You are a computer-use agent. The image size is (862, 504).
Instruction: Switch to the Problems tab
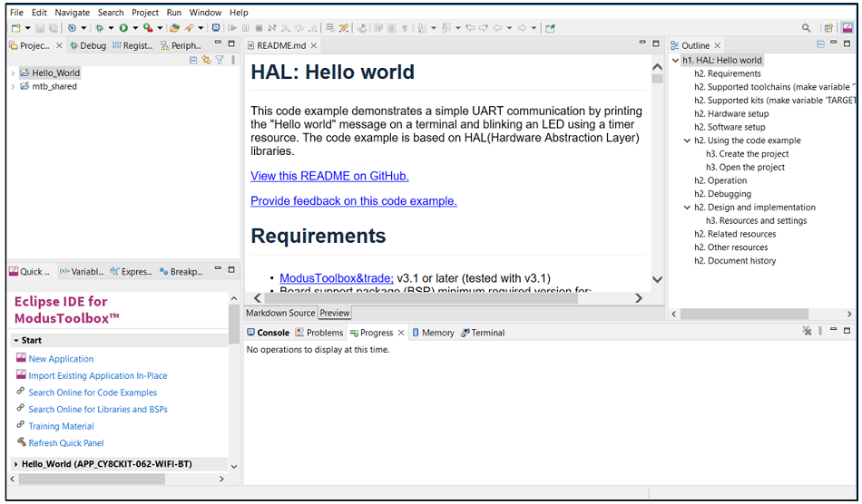318,333
